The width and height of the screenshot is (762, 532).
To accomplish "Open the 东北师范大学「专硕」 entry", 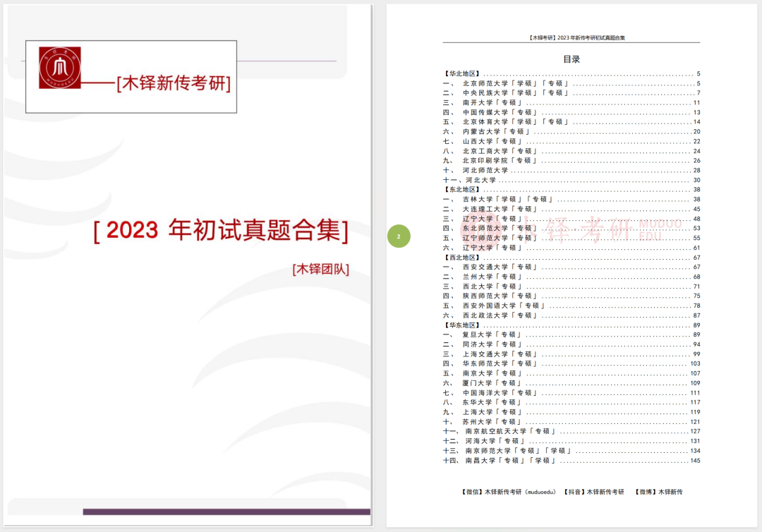I will click(571, 228).
